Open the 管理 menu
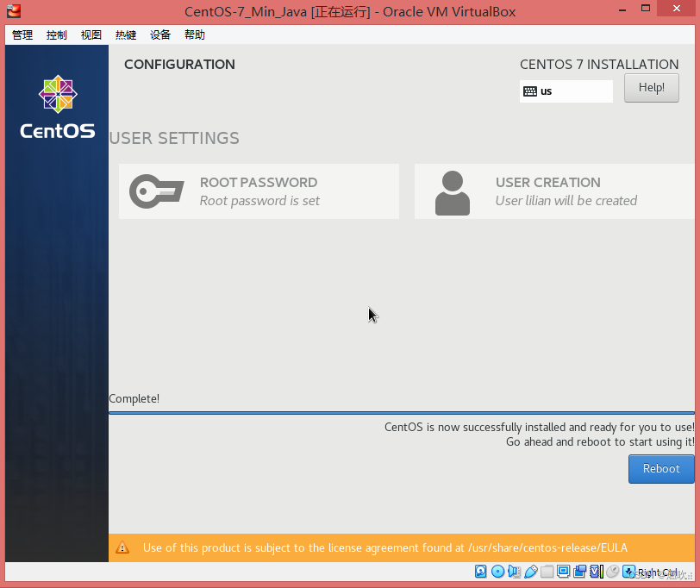This screenshot has height=588, width=700. pos(22,34)
